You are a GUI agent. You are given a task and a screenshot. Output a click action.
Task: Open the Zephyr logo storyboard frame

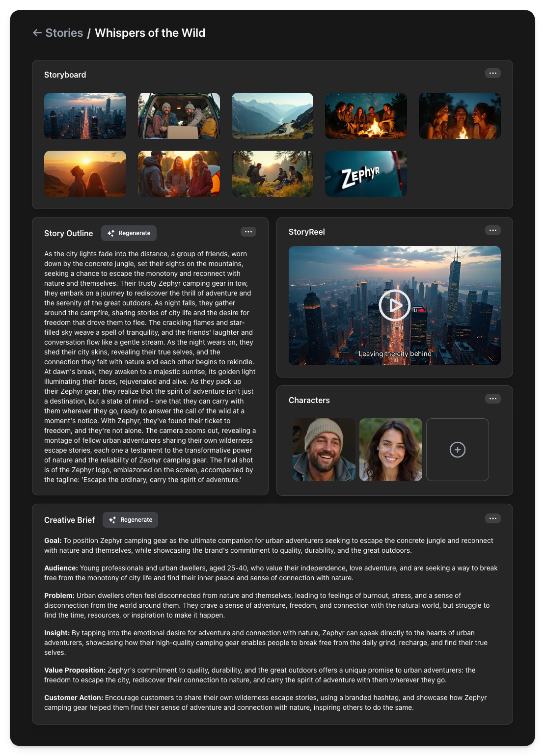tap(366, 174)
